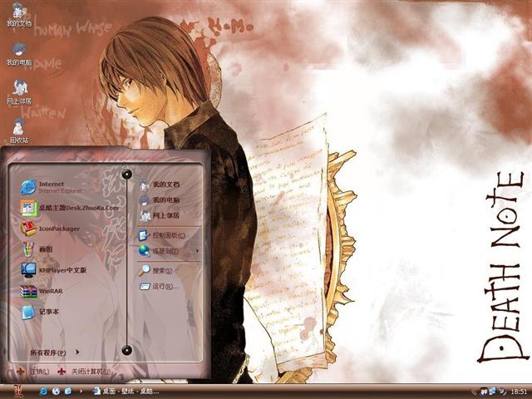Open 画图 paint program

coord(37,249)
